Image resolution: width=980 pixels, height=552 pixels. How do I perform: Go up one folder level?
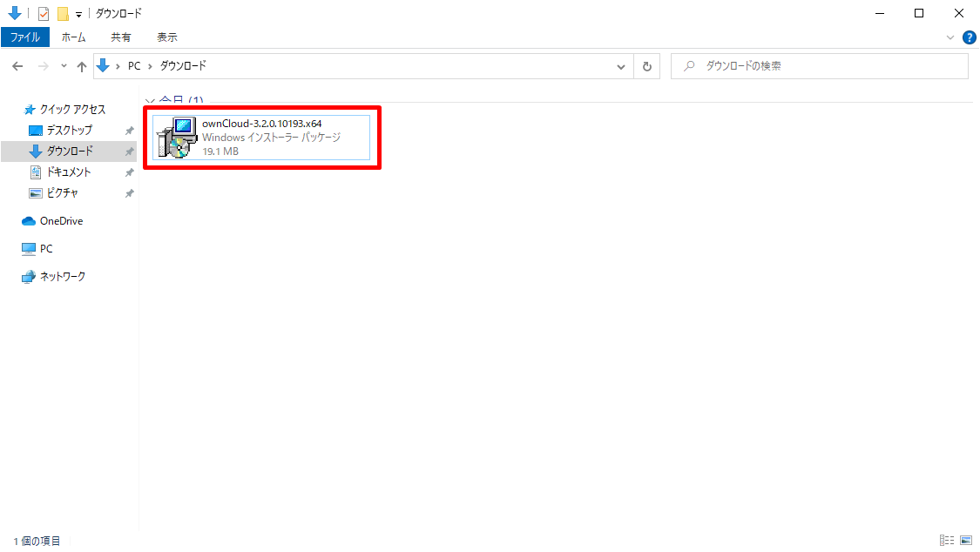click(82, 66)
